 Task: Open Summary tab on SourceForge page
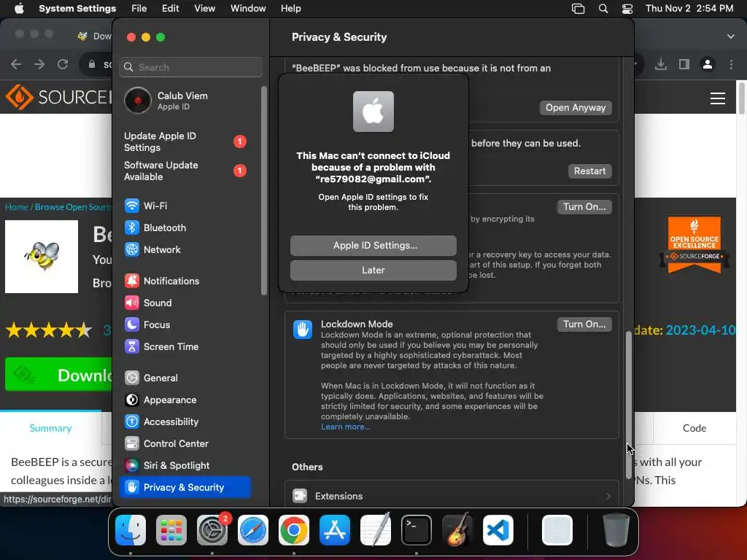(50, 428)
